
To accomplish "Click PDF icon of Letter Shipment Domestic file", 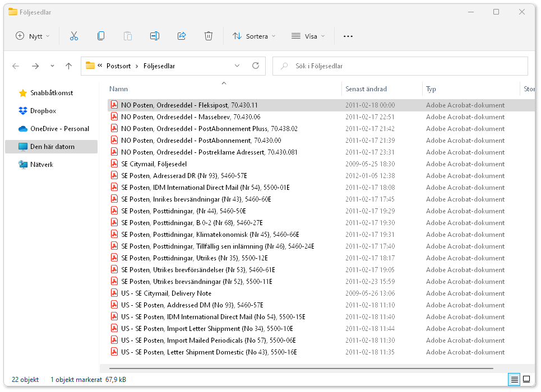I will point(114,352).
